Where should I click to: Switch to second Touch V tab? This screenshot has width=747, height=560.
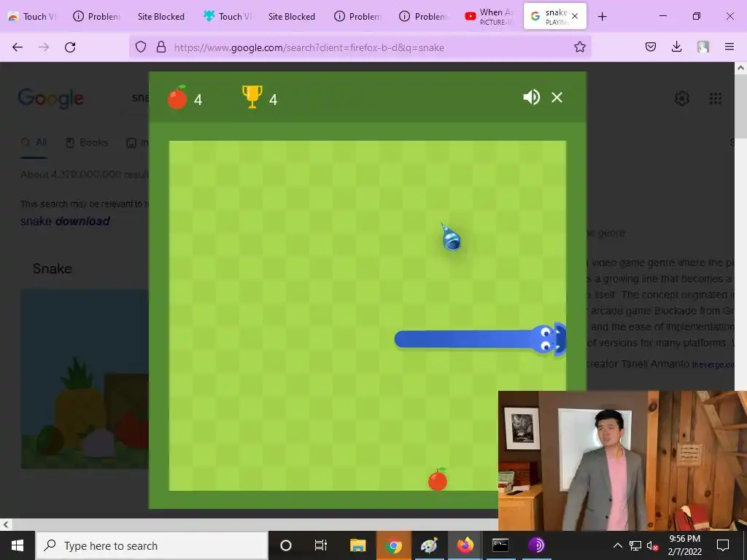[x=227, y=17]
